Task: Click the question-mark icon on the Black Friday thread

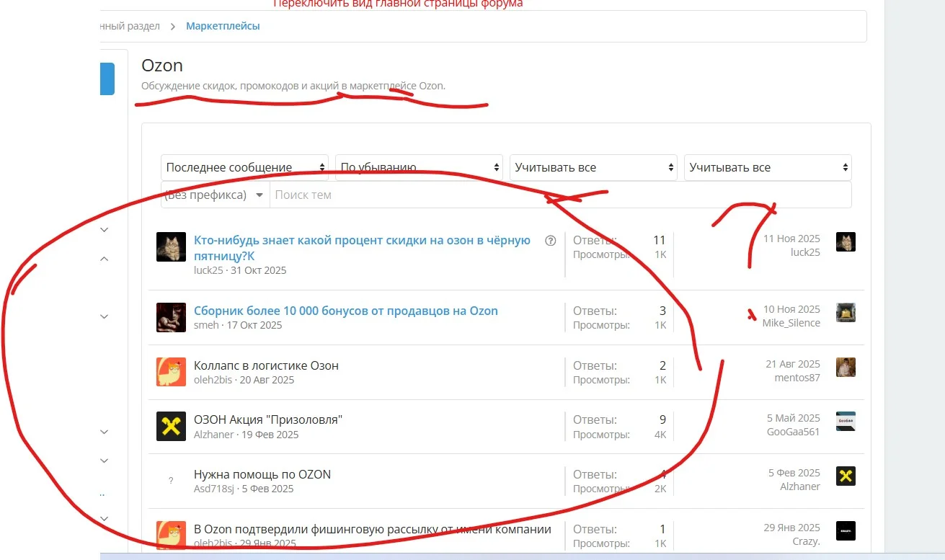Action: [551, 241]
